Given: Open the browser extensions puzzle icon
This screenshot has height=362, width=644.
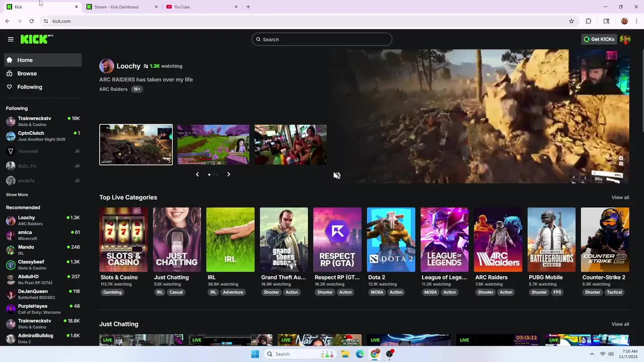Looking at the screenshot, I should point(588,21).
